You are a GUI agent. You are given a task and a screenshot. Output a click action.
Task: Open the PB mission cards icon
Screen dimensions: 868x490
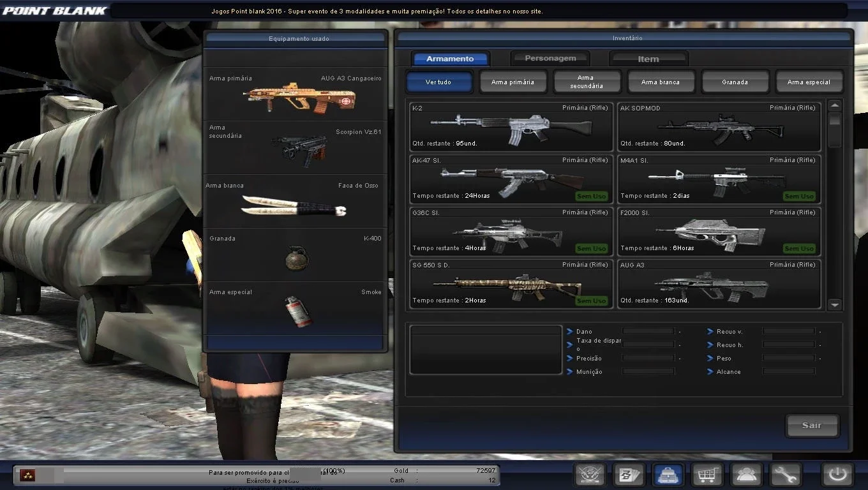click(x=629, y=475)
